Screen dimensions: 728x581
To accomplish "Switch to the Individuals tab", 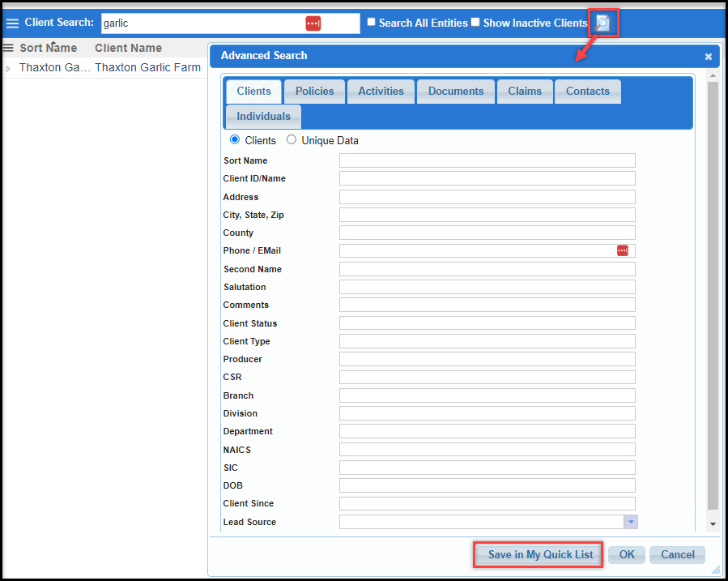I will click(262, 116).
